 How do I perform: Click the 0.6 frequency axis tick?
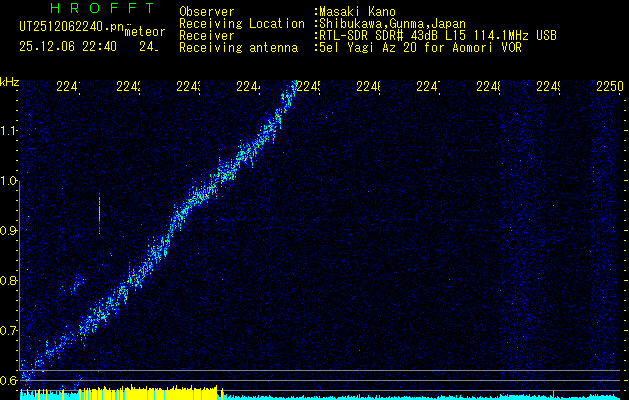pos(9,380)
